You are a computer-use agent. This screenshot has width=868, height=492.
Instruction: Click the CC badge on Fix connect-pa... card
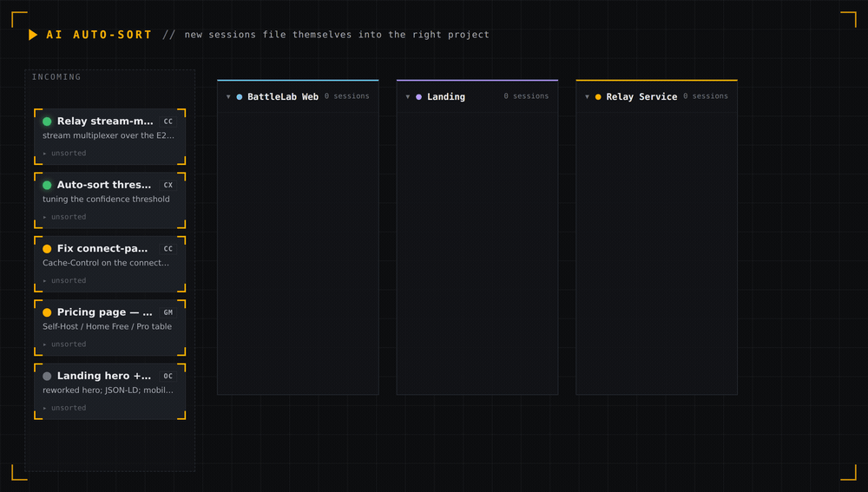click(x=168, y=248)
